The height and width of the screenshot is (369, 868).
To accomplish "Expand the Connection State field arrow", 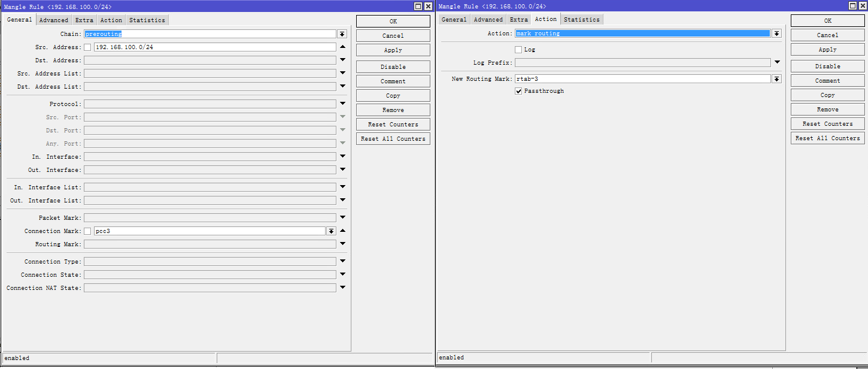I will (x=342, y=274).
